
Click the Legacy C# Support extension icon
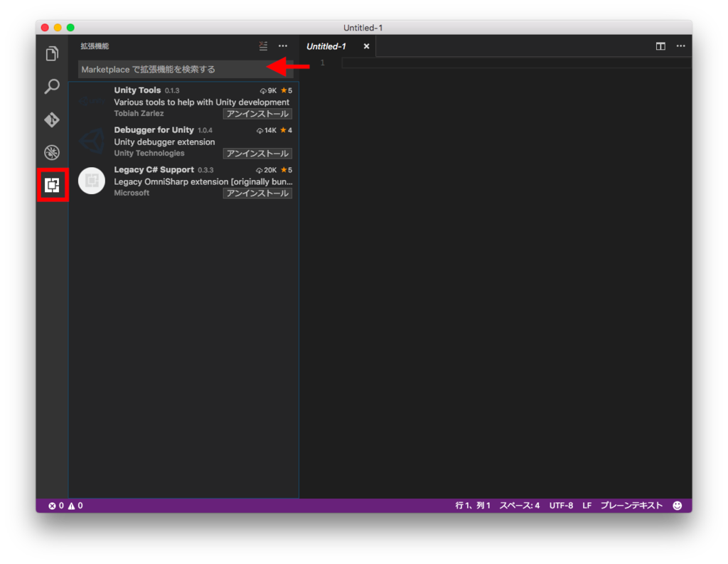[92, 181]
